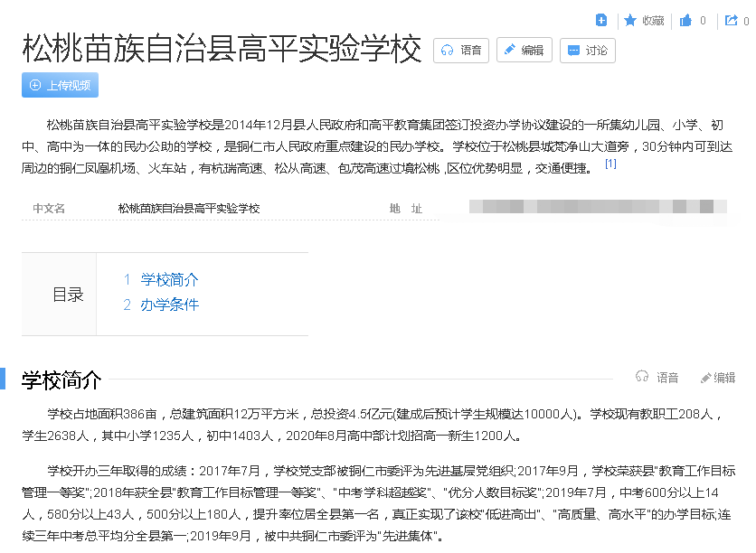This screenshot has width=756, height=553.
Task: Click the like count next to the thumbs-up
Action: click(x=703, y=20)
